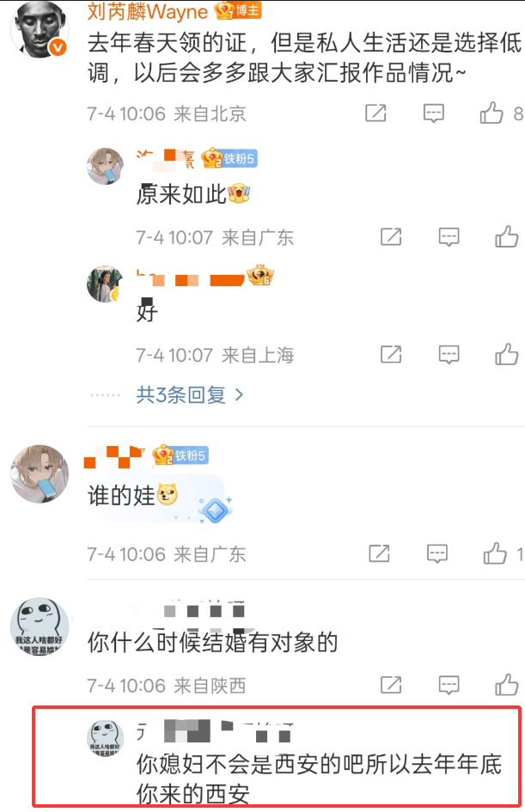Image resolution: width=525 pixels, height=812 pixels.
Task: Like the 原来如此 reply
Action: pos(506,236)
